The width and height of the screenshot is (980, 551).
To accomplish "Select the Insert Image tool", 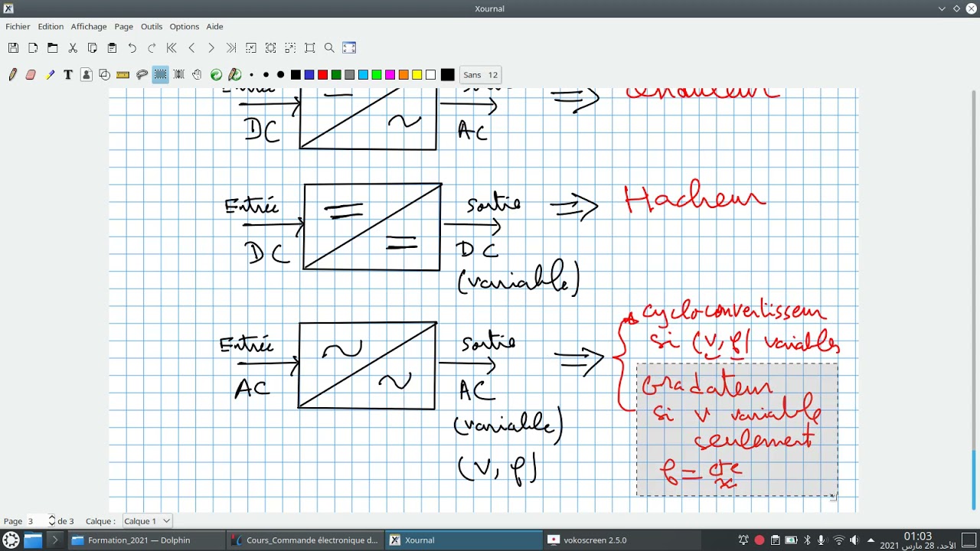I will [x=86, y=74].
